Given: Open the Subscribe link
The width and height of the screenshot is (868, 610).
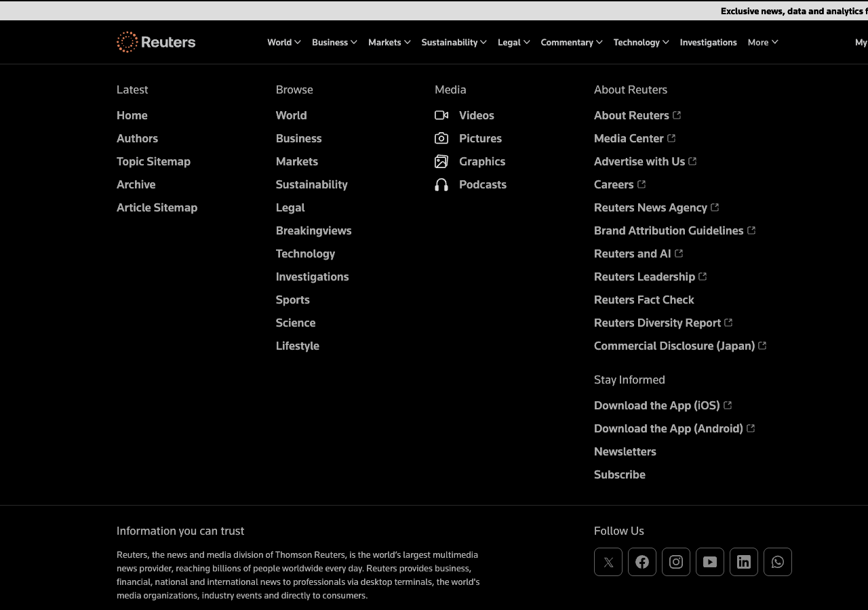Looking at the screenshot, I should click(620, 474).
